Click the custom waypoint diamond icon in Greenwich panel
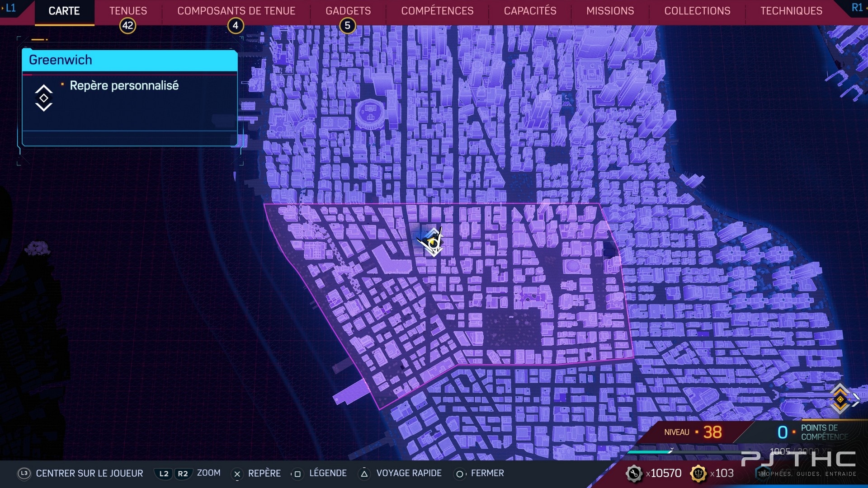 tap(44, 98)
